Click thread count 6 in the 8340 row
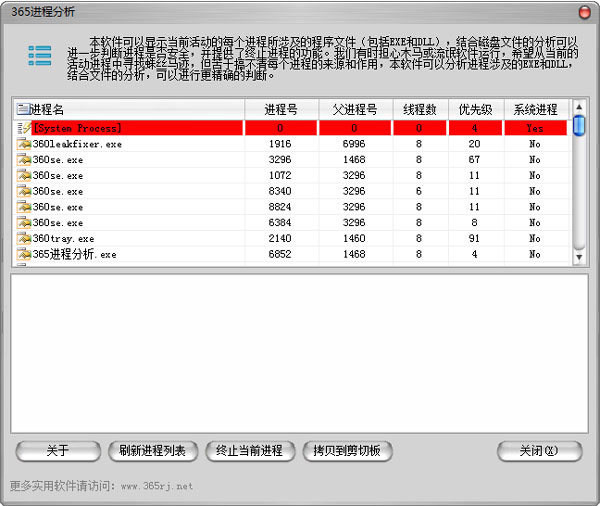Screen dimensions: 600x506 click(x=419, y=191)
